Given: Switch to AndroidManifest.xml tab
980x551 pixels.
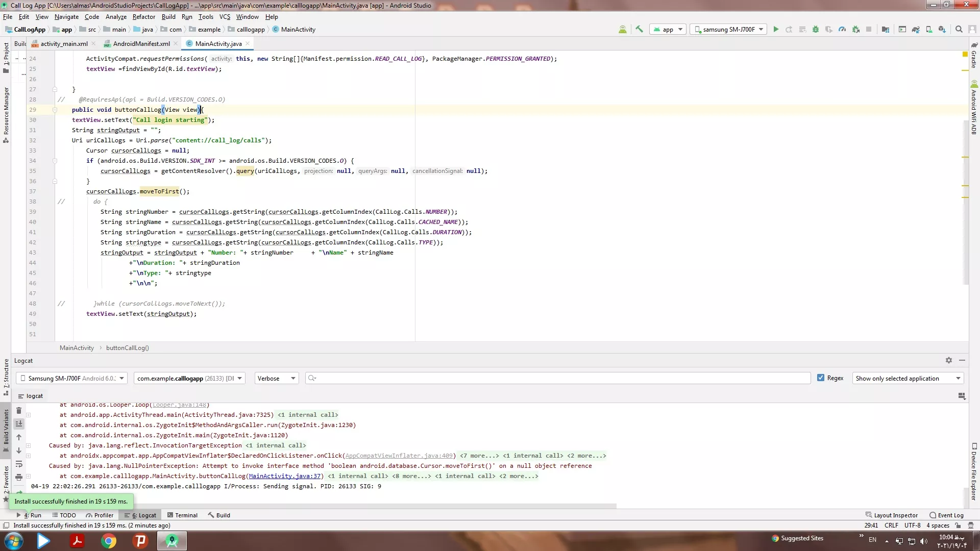Looking at the screenshot, I should click(x=141, y=44).
